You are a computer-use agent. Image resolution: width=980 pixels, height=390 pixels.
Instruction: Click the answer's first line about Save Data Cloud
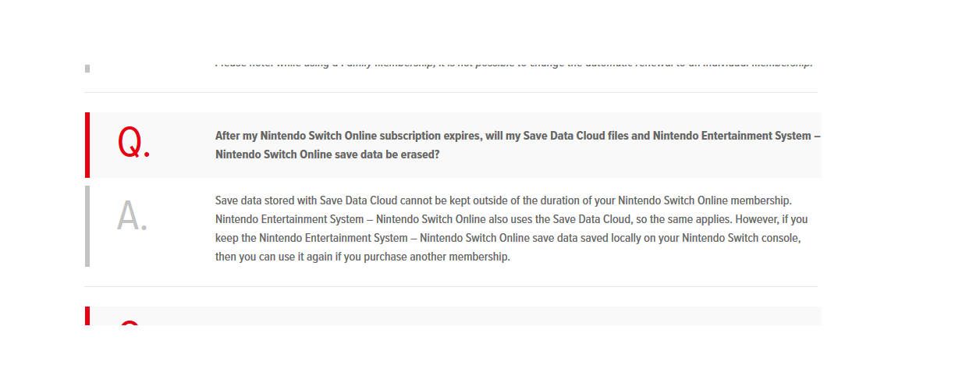click(x=503, y=200)
